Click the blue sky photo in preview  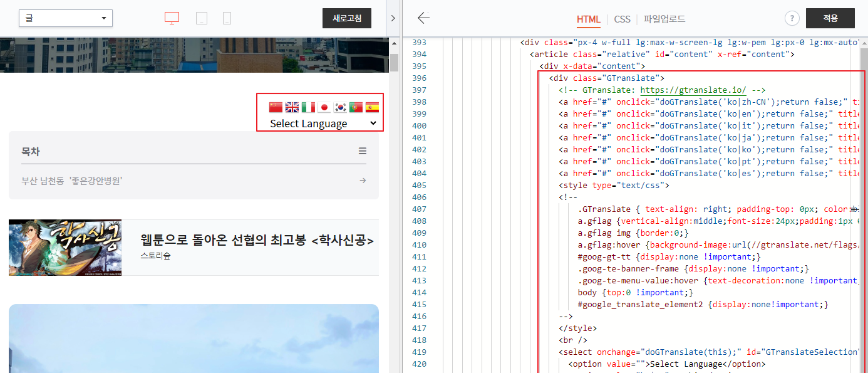click(x=194, y=339)
